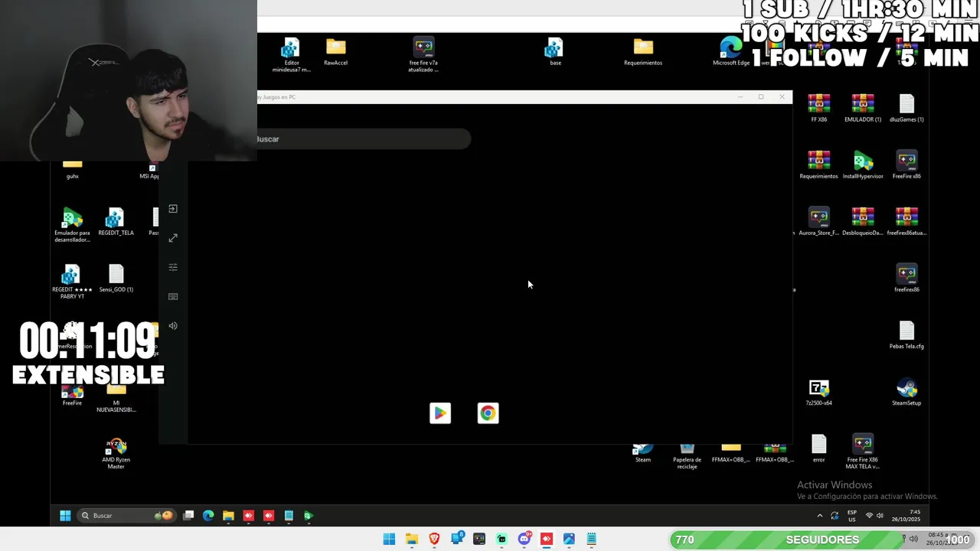This screenshot has width=980, height=551.
Task: Open the Discord icon on outer taskbar
Action: coord(524,540)
